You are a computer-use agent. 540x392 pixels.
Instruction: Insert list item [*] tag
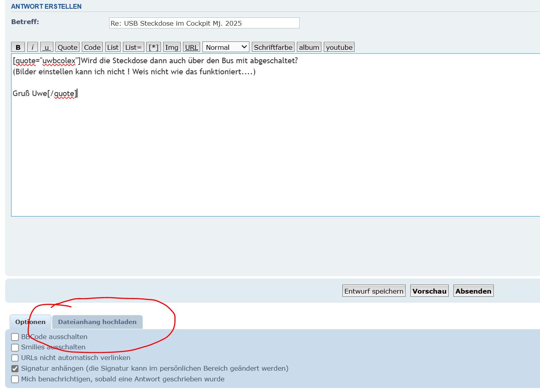pos(153,47)
